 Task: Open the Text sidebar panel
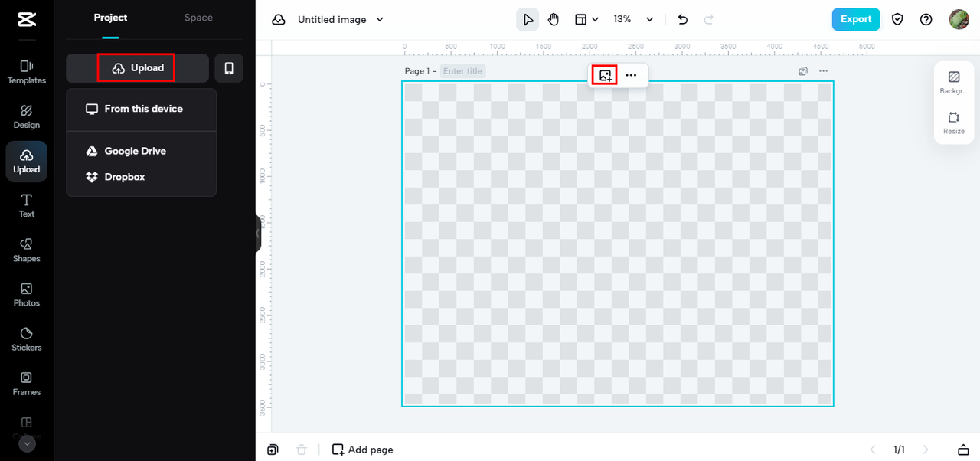point(27,205)
